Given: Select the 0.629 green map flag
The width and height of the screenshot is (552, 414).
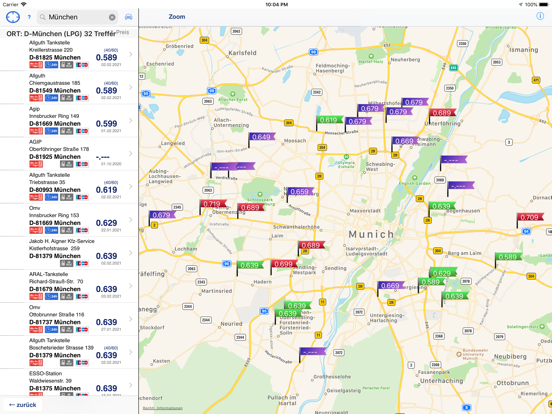Looking at the screenshot, I should point(443,273).
